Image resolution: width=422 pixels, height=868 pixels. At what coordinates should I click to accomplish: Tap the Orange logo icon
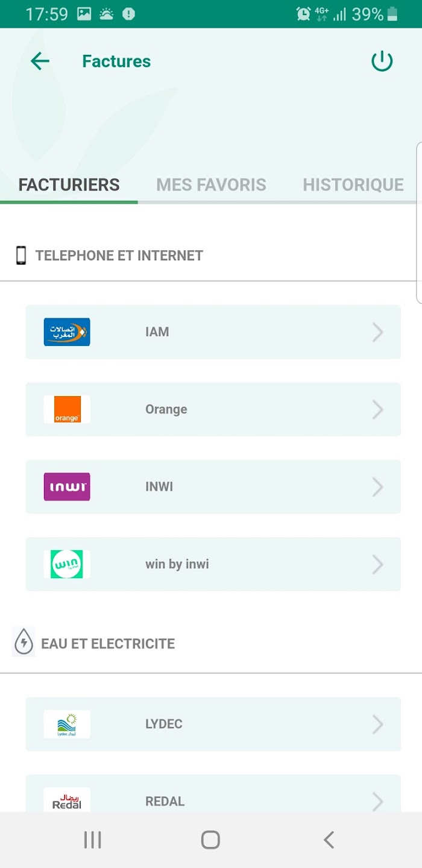coord(67,409)
